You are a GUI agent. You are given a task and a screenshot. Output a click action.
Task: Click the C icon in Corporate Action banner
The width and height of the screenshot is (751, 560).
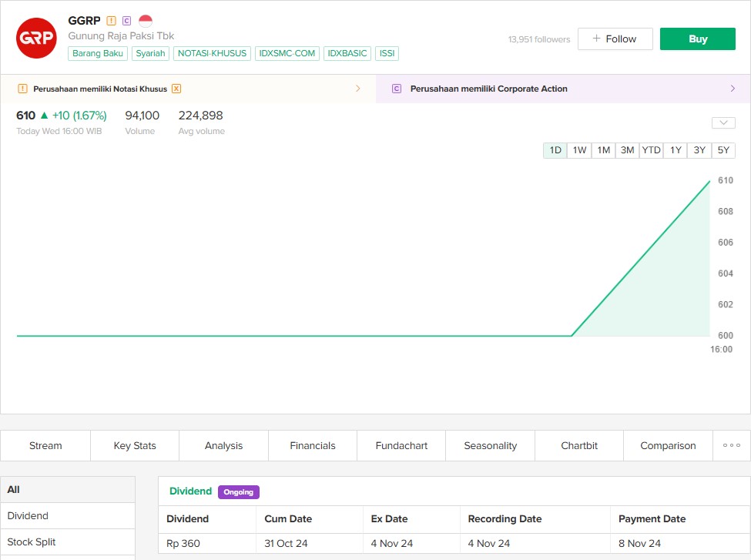pyautogui.click(x=397, y=89)
